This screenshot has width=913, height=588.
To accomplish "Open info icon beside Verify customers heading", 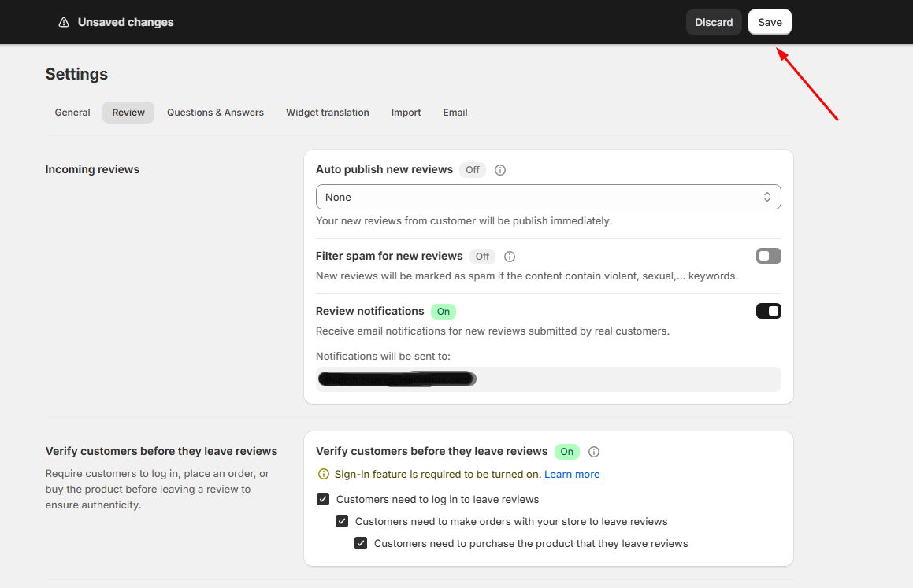I will [594, 452].
